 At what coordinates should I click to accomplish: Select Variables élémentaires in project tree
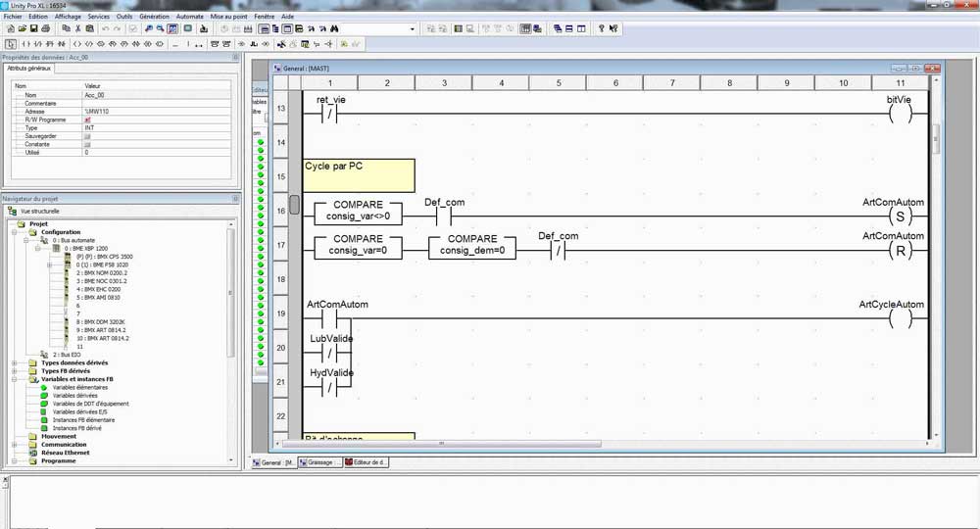[79, 387]
